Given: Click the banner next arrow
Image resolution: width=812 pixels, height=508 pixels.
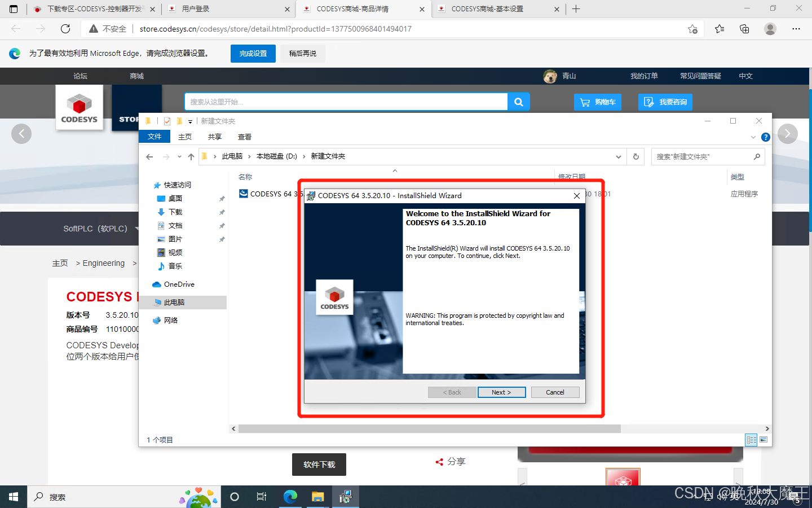Looking at the screenshot, I should [x=788, y=134].
